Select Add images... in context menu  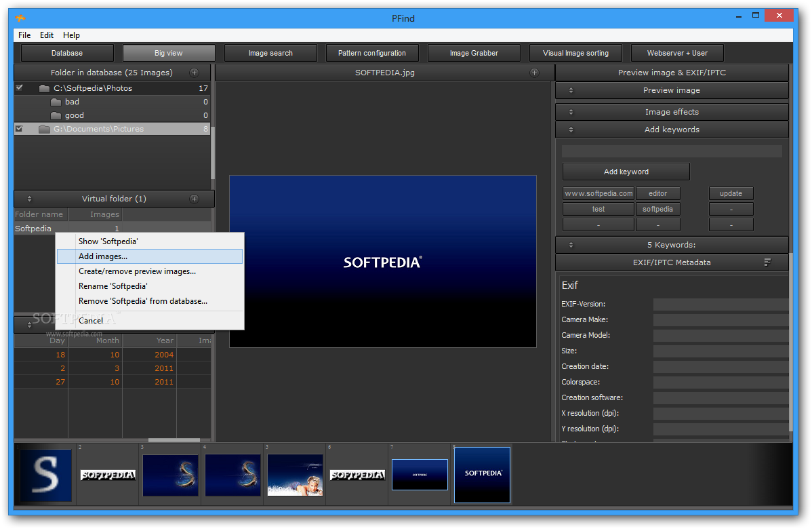click(x=149, y=256)
